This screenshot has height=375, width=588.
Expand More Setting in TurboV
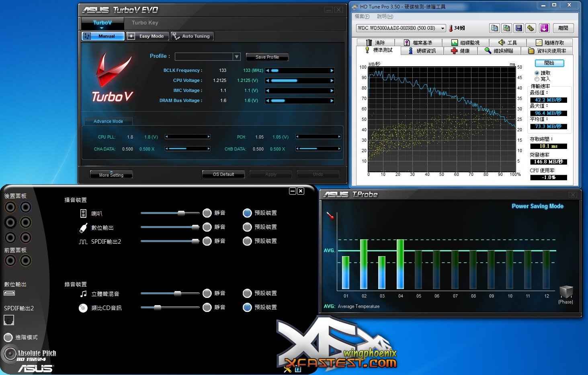111,175
